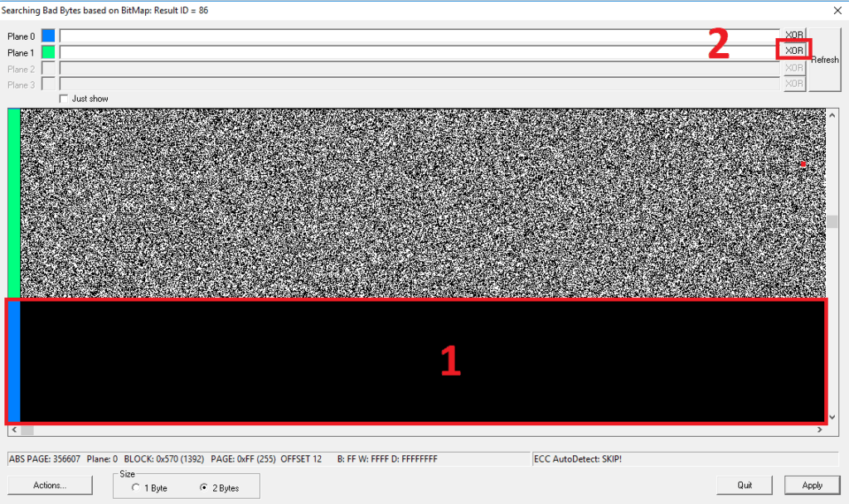Screen dimensions: 849x504
Task: Click the red bad-byte marker in the bitmap
Action: (803, 163)
